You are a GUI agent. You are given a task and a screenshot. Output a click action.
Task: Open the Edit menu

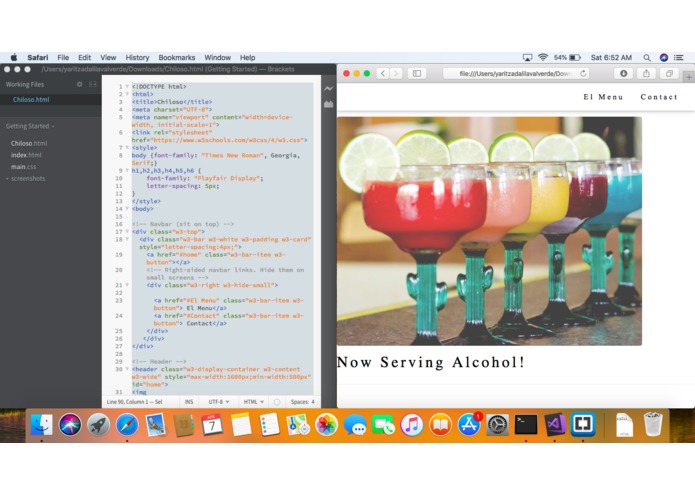(x=85, y=58)
